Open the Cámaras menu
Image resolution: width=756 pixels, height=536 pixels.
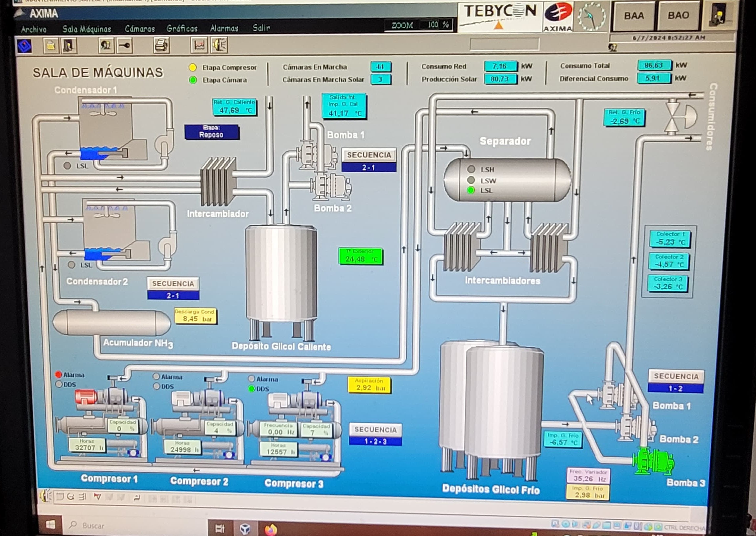pyautogui.click(x=140, y=29)
